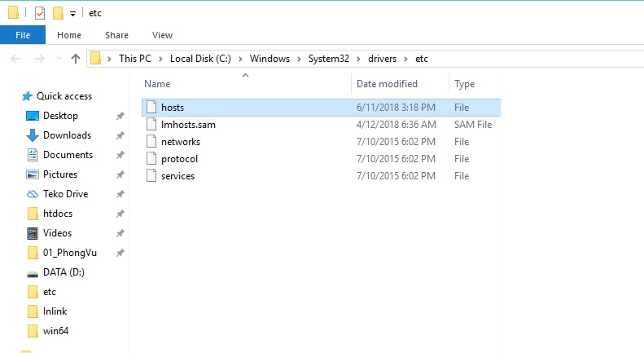The width and height of the screenshot is (644, 353).
Task: Click the DATA (D:) drive icon
Action: [x=33, y=272]
